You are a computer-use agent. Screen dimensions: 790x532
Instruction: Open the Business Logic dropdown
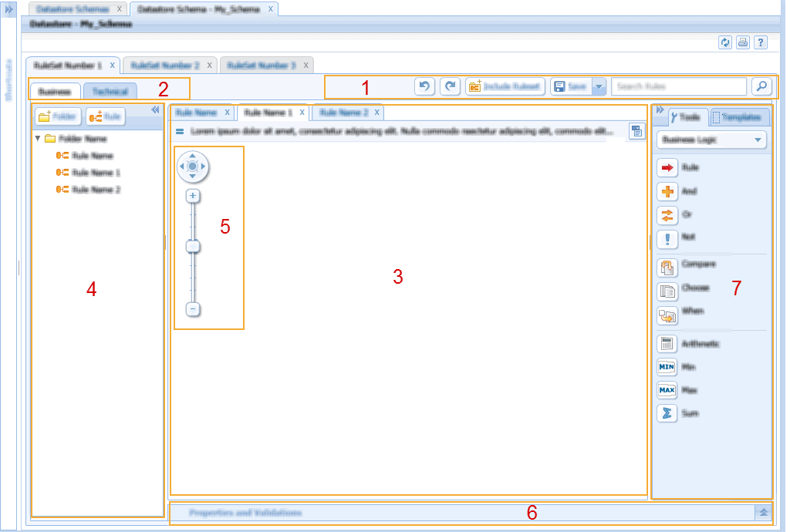click(711, 140)
